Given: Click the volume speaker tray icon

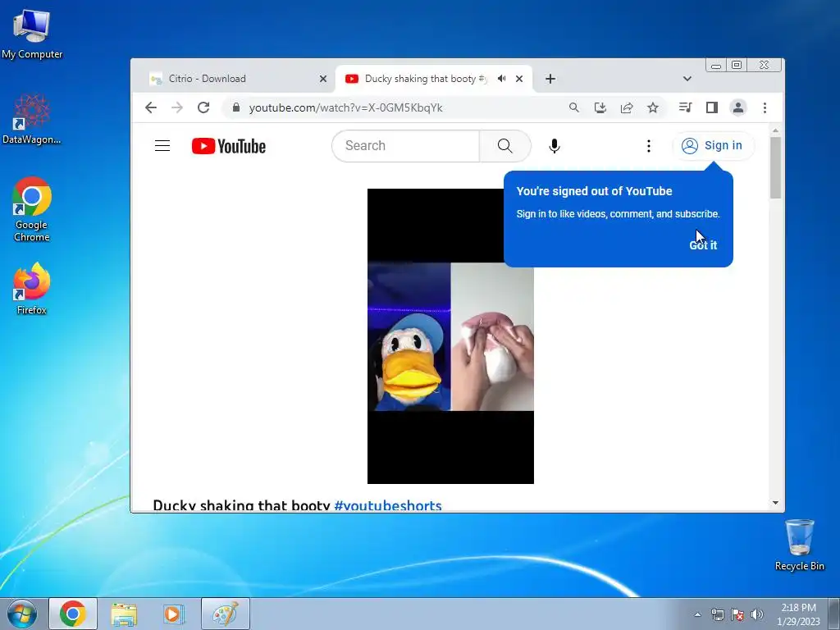Looking at the screenshot, I should coord(757,614).
